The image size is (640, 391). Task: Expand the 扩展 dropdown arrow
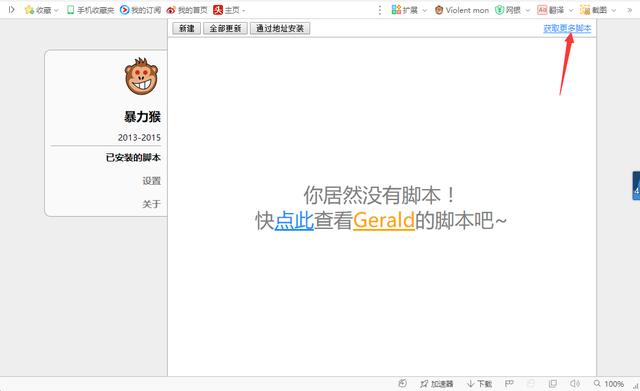pyautogui.click(x=424, y=10)
